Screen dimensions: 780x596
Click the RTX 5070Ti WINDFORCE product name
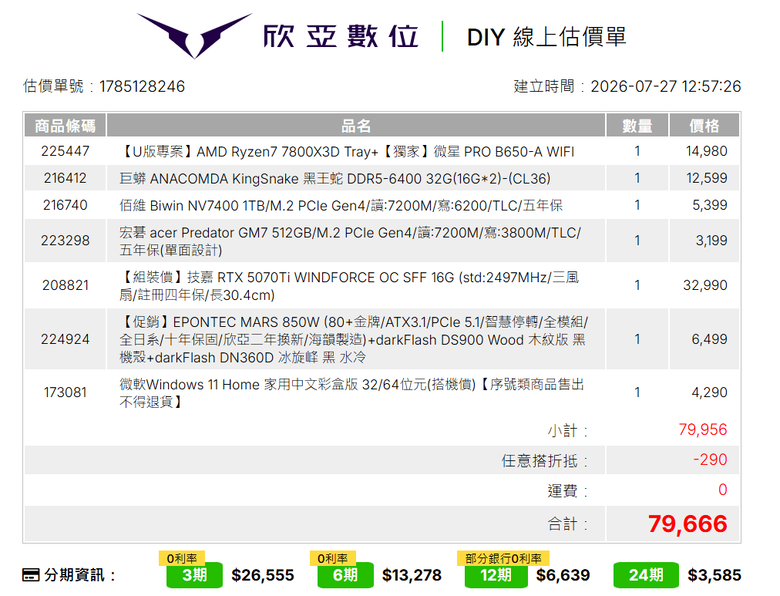pyautogui.click(x=349, y=286)
